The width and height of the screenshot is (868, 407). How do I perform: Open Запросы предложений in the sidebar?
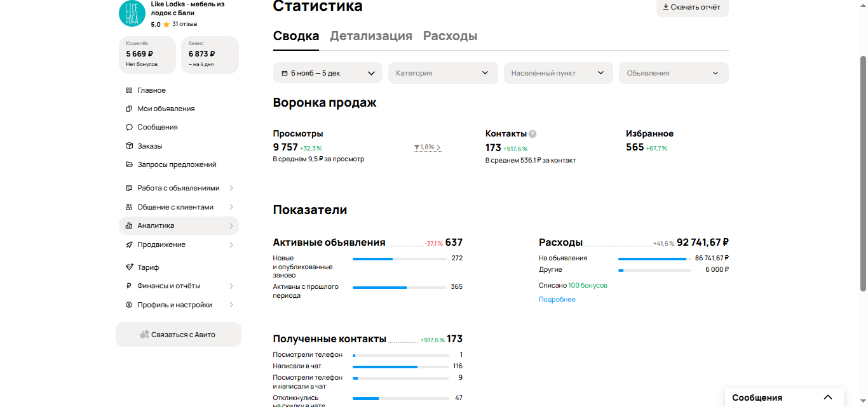pos(179,164)
